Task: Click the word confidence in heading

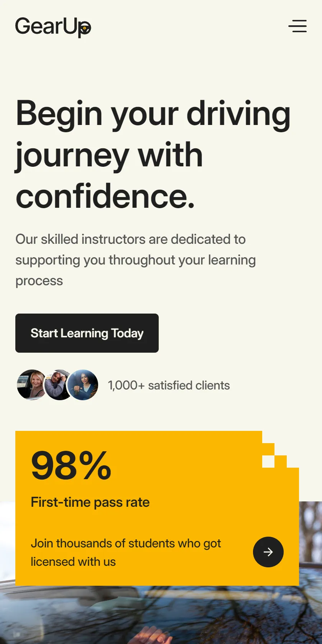Action: pyautogui.click(x=105, y=196)
